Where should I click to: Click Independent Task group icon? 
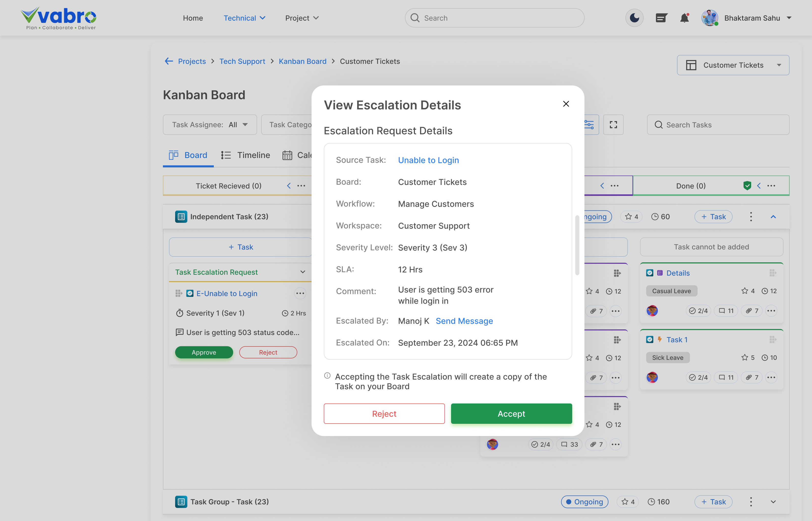click(x=181, y=216)
